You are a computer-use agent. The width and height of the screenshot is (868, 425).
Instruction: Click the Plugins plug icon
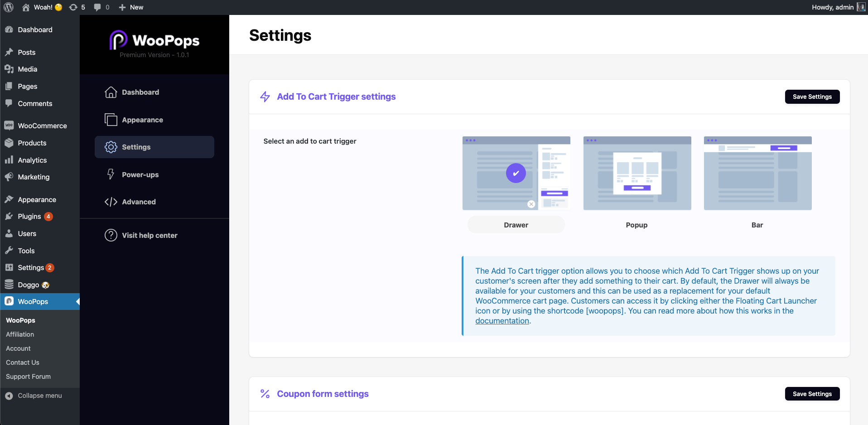[9, 216]
